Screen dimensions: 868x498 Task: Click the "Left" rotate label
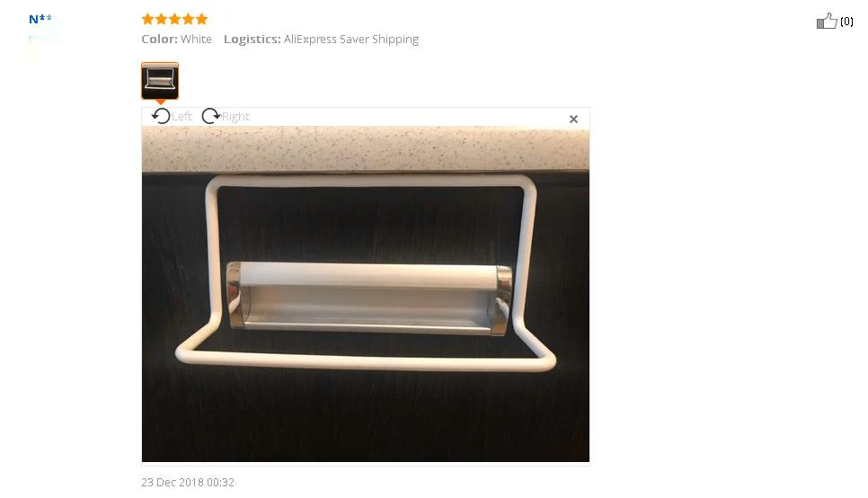(x=182, y=116)
